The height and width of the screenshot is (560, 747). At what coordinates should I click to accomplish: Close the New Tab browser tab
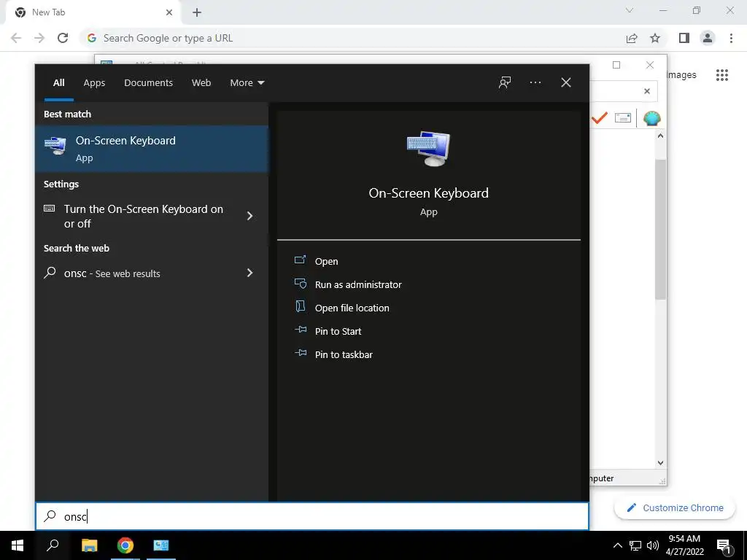[169, 12]
